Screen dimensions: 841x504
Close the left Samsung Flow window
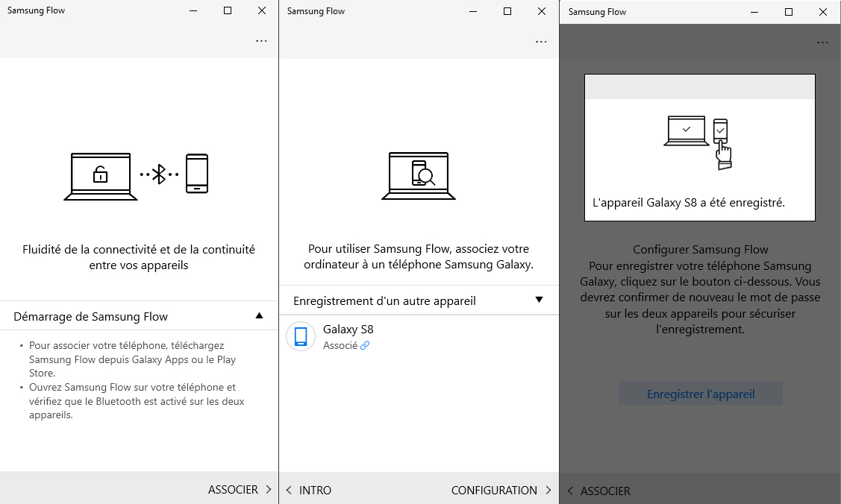[x=262, y=10]
